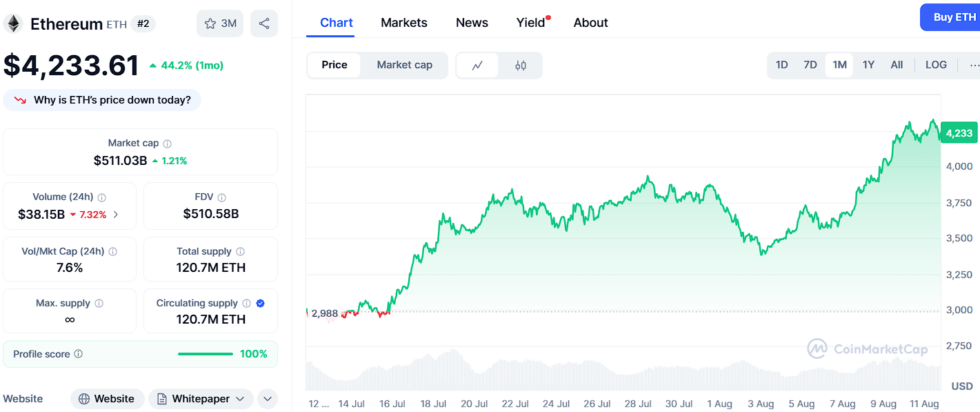Viewport: 980px width, 412px height.
Task: Set chart range to 1D
Action: tap(781, 65)
